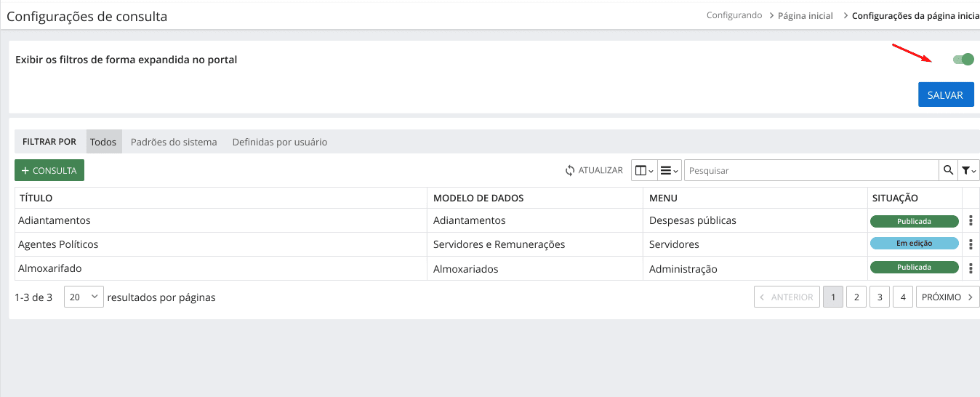Click the Atualizar refresh icon
Image resolution: width=980 pixels, height=397 pixels.
(571, 170)
